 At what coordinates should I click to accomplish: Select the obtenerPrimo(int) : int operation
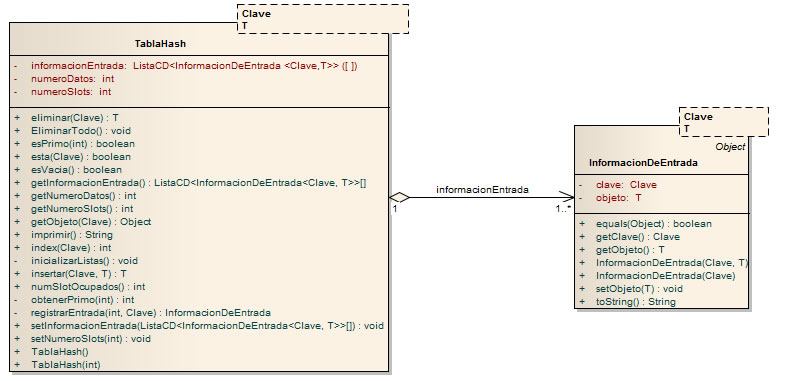coord(82,300)
